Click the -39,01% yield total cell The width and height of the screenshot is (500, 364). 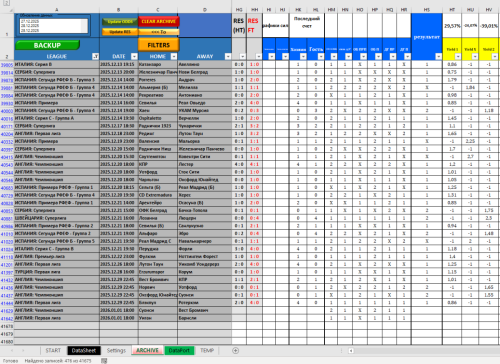click(x=489, y=26)
